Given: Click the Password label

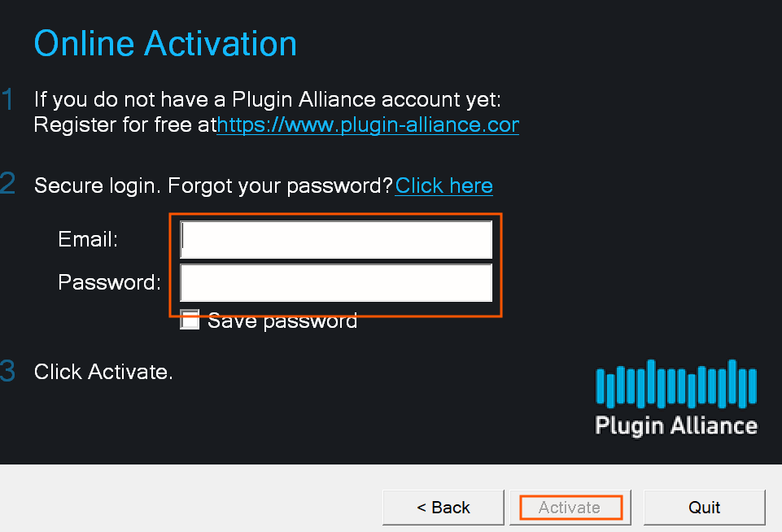Looking at the screenshot, I should tap(109, 283).
